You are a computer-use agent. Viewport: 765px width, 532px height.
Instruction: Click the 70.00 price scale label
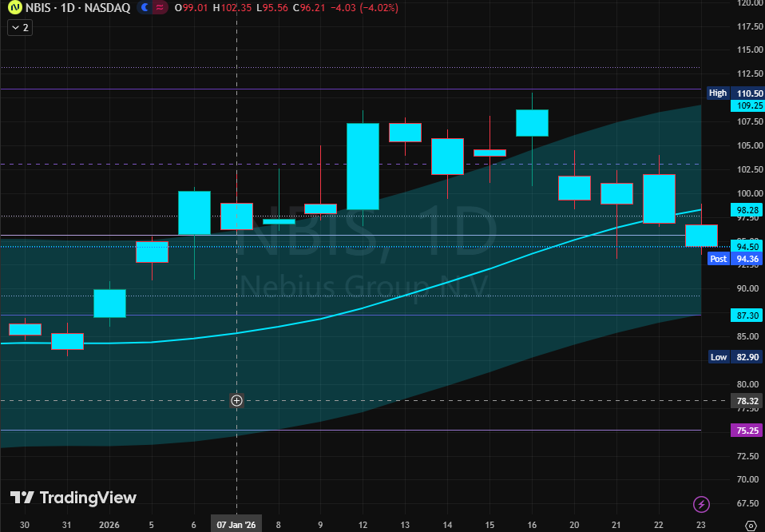click(x=750, y=479)
